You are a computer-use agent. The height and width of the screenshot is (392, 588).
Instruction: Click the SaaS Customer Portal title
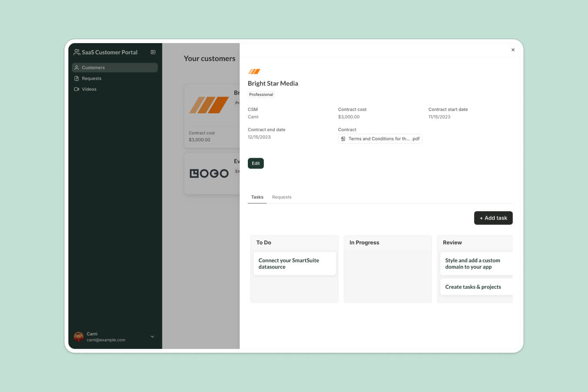(110, 52)
